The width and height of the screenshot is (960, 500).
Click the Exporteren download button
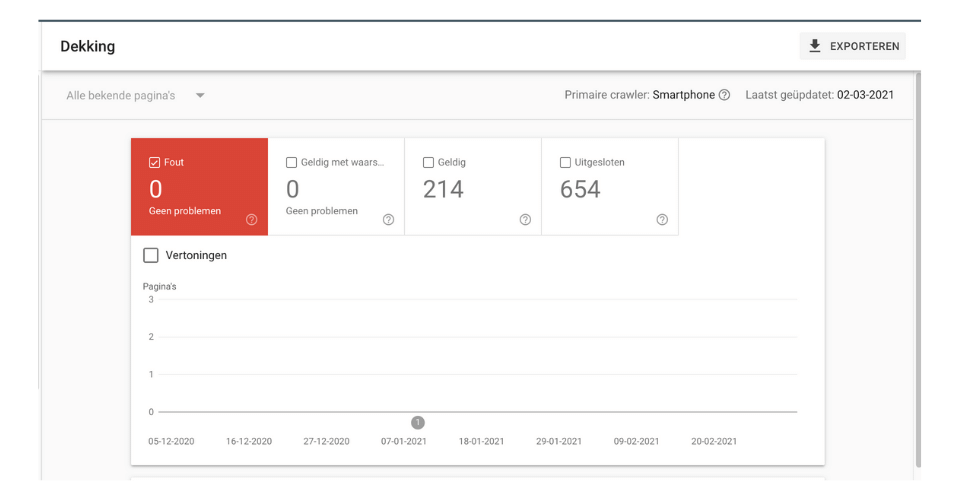click(x=852, y=46)
